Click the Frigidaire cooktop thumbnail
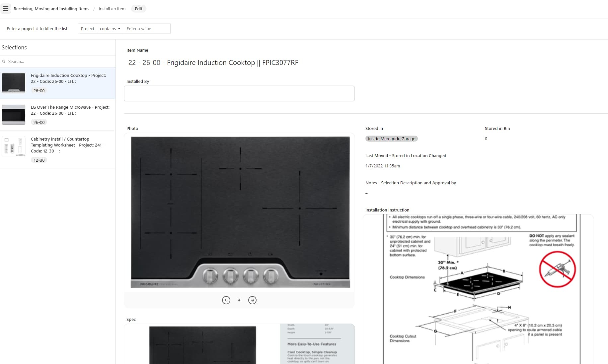 click(x=14, y=83)
